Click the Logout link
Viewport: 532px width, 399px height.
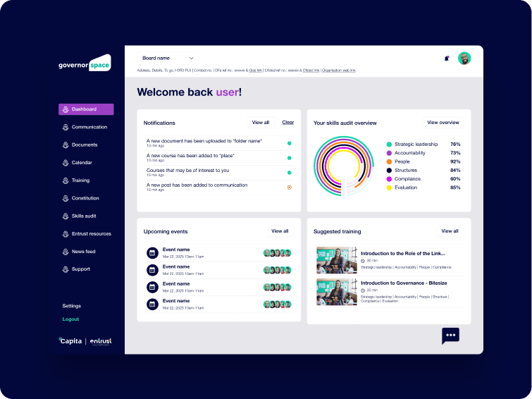pyautogui.click(x=70, y=319)
